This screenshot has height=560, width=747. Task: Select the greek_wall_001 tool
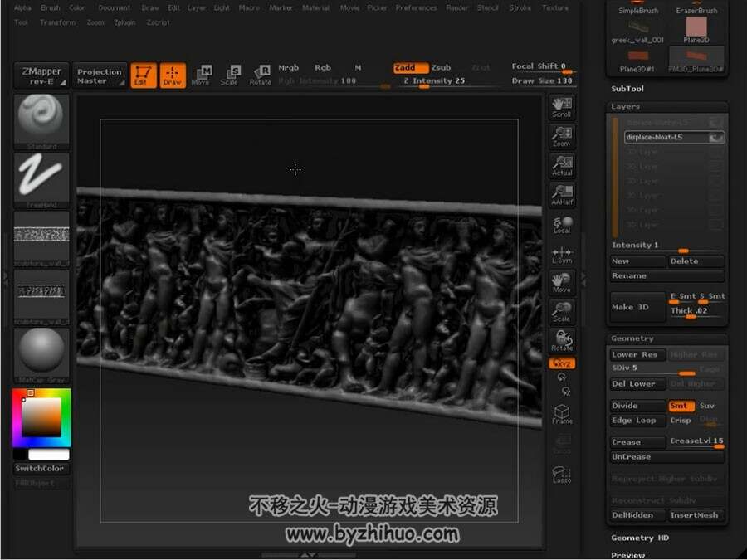638,31
